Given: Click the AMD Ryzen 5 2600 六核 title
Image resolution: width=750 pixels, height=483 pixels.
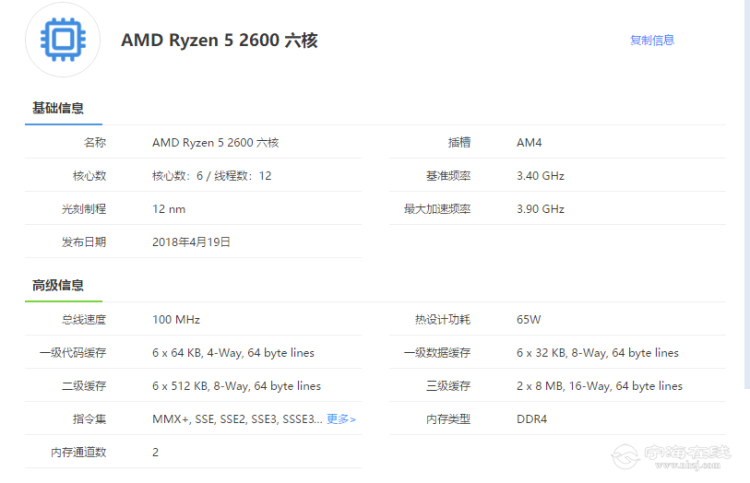Looking at the screenshot, I should click(219, 40).
